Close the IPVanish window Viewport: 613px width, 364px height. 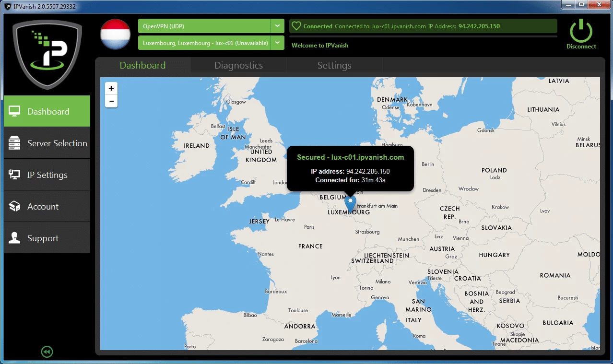(x=599, y=5)
